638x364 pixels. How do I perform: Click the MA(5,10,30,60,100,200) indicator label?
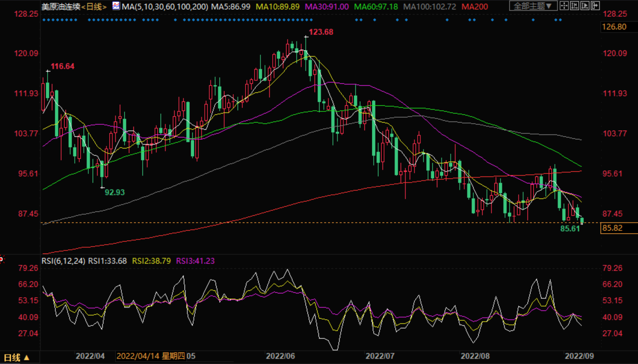165,6
